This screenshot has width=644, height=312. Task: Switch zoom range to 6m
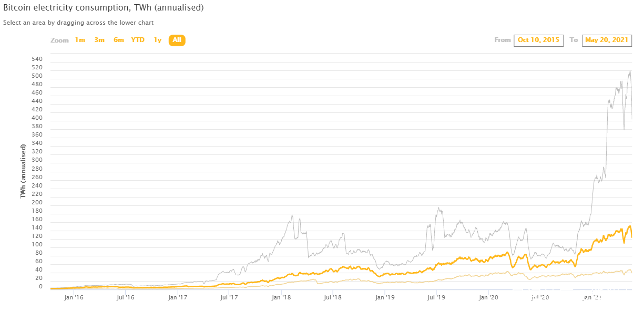coord(119,40)
